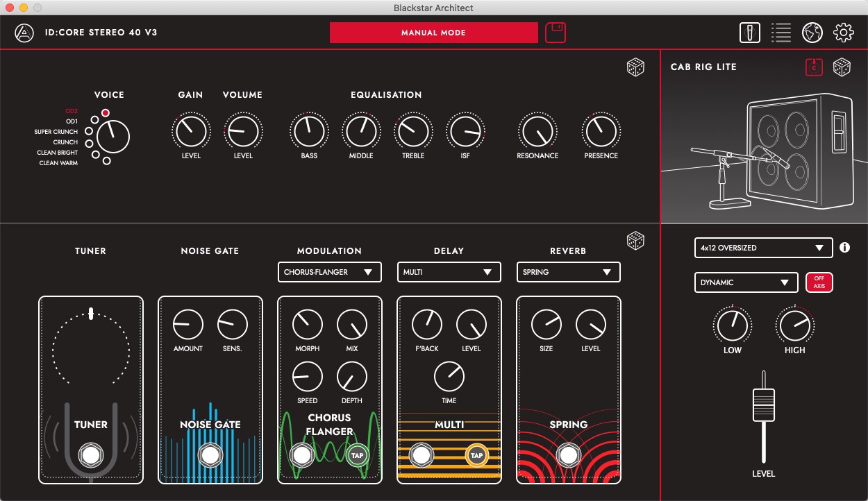Click the delay F'back knob
The image size is (868, 501).
[427, 324]
